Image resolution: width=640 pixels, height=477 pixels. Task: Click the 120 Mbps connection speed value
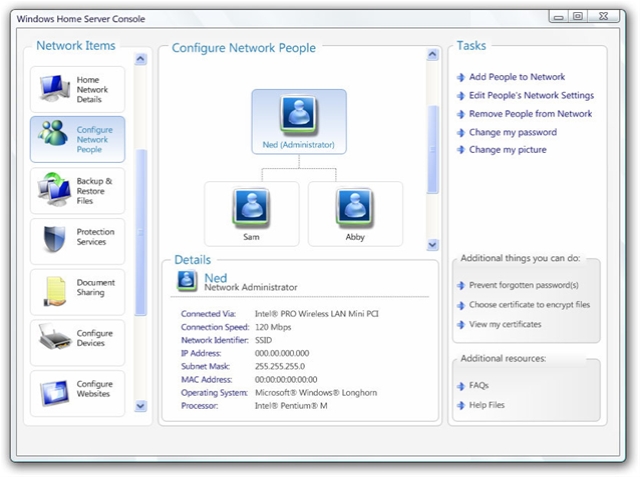pos(273,327)
